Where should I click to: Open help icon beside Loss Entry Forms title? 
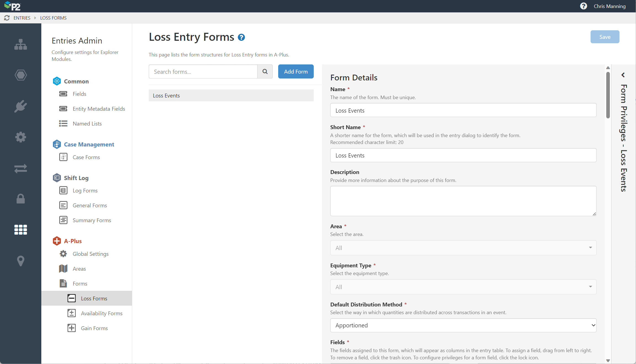(x=241, y=37)
